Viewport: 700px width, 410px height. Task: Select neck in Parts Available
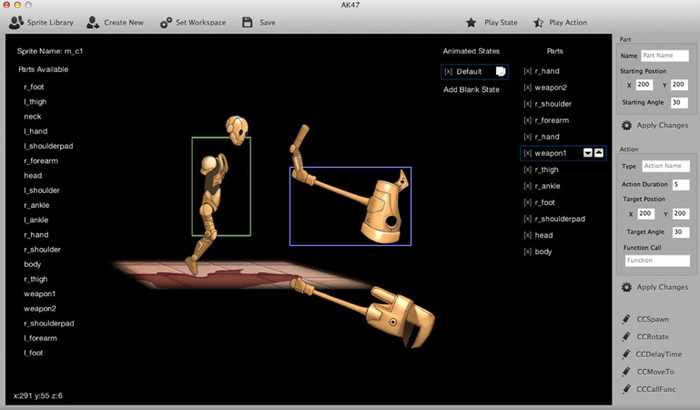[33, 117]
